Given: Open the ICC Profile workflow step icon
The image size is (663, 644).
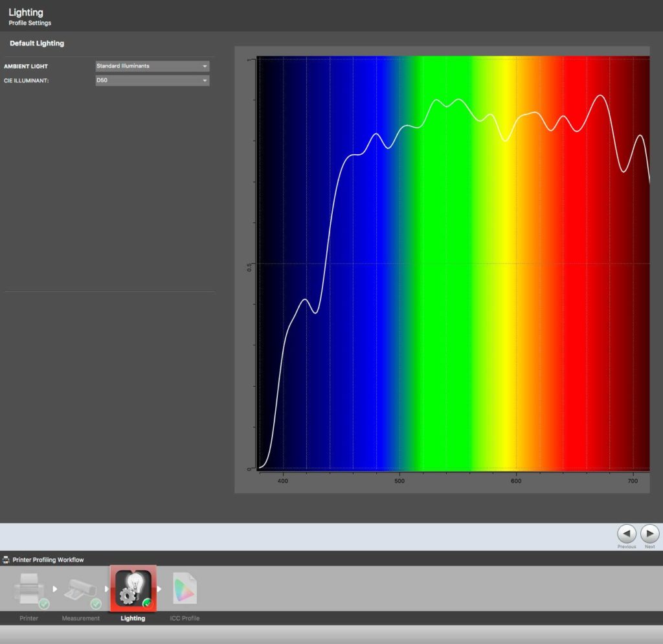Looking at the screenshot, I should 185,588.
